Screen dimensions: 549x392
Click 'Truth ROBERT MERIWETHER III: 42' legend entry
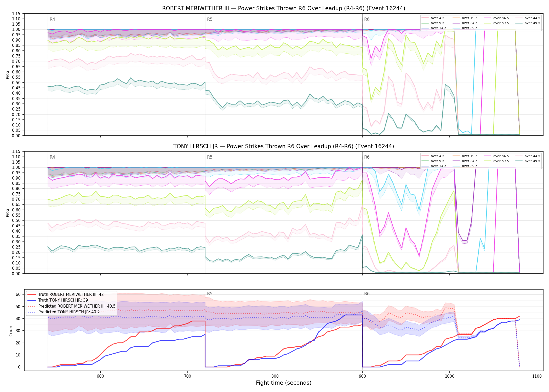[65, 295]
